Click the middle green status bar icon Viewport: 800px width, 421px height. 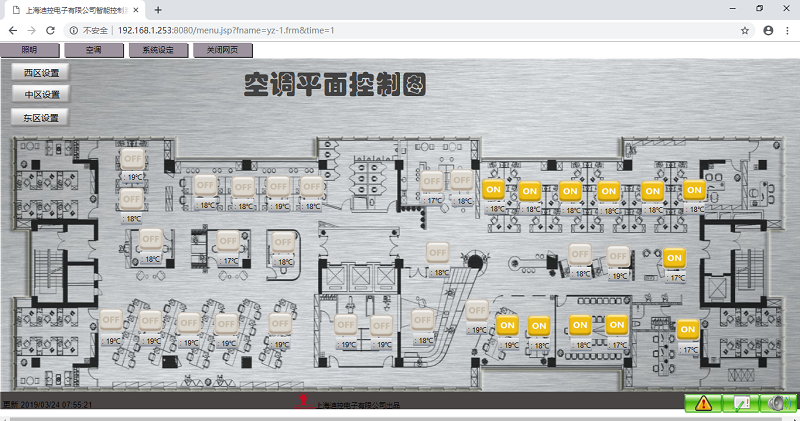pyautogui.click(x=741, y=403)
